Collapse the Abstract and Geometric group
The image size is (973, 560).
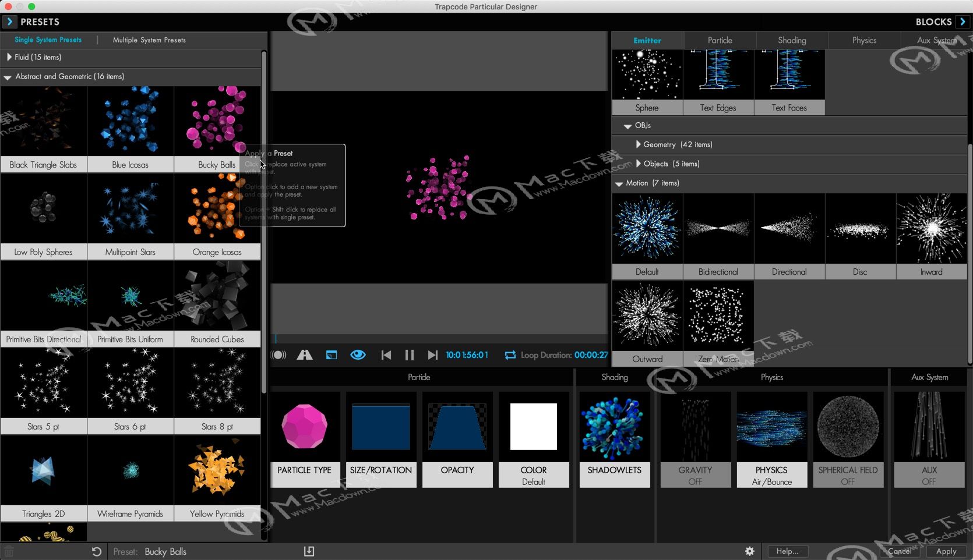click(x=8, y=77)
